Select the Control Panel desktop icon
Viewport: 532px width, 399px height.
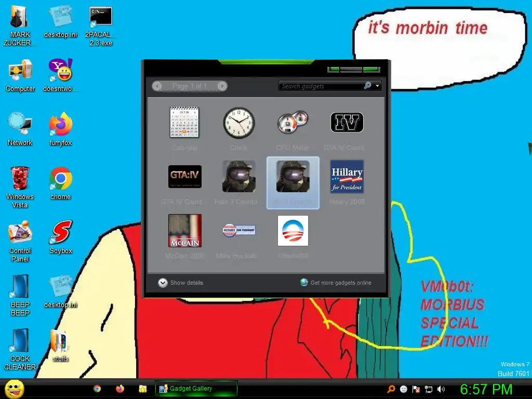click(x=20, y=241)
